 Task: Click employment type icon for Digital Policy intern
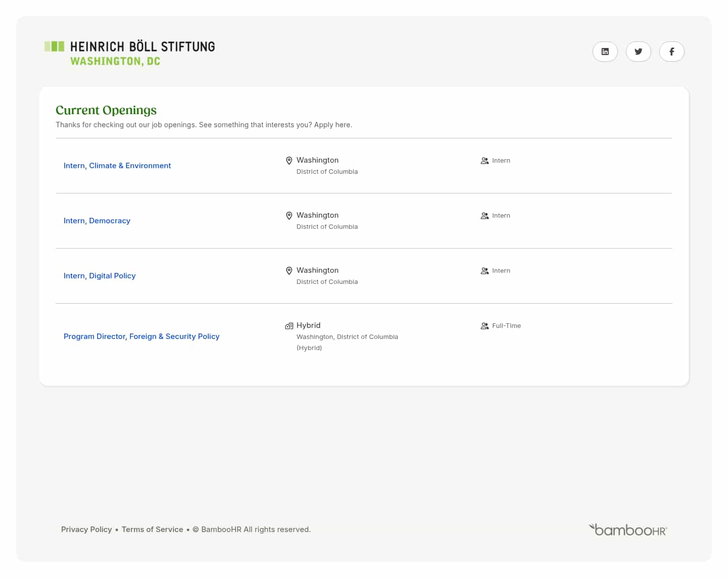coord(484,271)
